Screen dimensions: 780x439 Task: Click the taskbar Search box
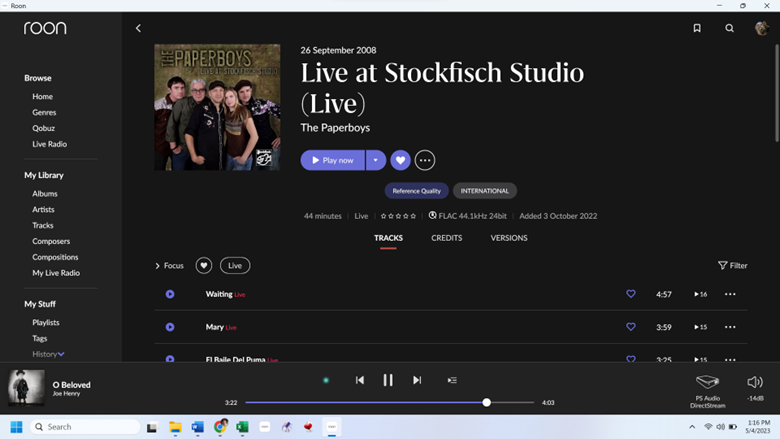85,427
